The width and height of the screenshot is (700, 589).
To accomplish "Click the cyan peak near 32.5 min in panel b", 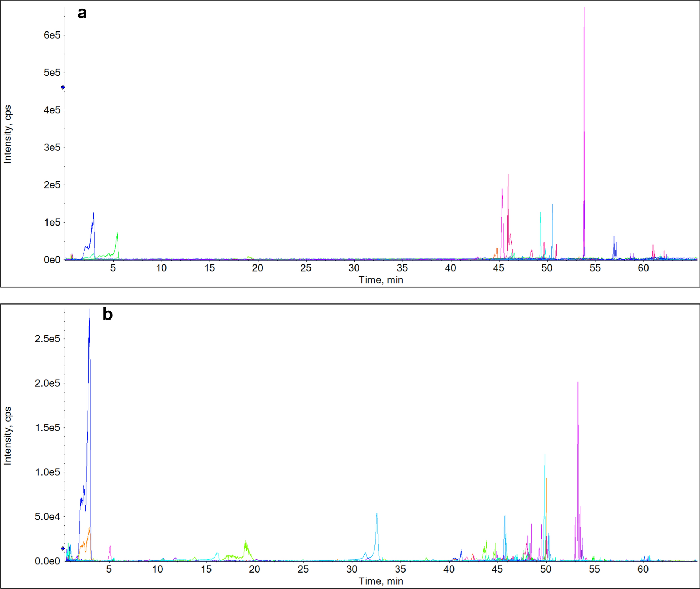I will coord(377,536).
